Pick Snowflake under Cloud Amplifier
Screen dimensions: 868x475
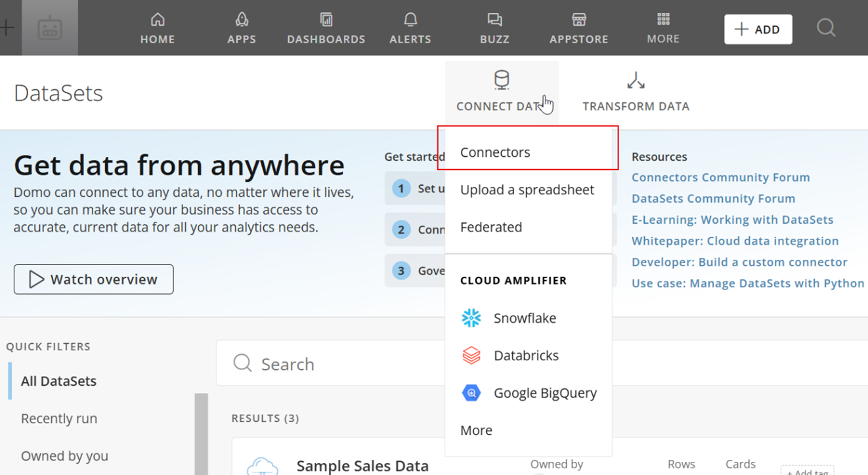[x=524, y=318]
